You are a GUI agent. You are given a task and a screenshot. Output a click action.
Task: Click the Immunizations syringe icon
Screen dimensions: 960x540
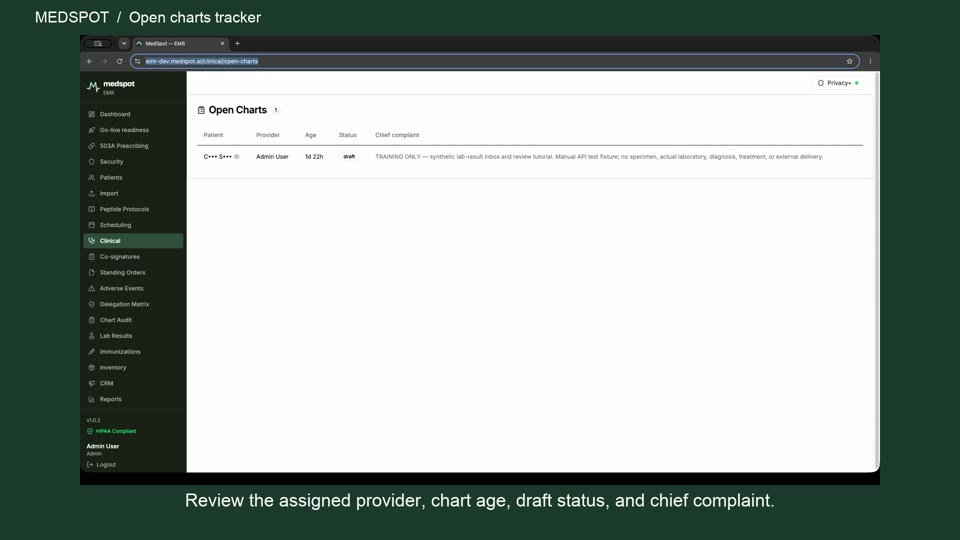(x=91, y=351)
